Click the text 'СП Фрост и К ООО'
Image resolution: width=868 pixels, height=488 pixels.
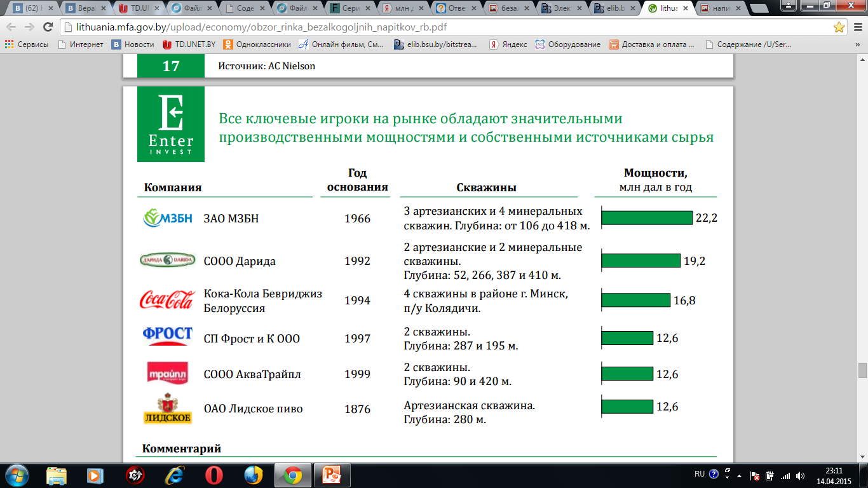[252, 339]
